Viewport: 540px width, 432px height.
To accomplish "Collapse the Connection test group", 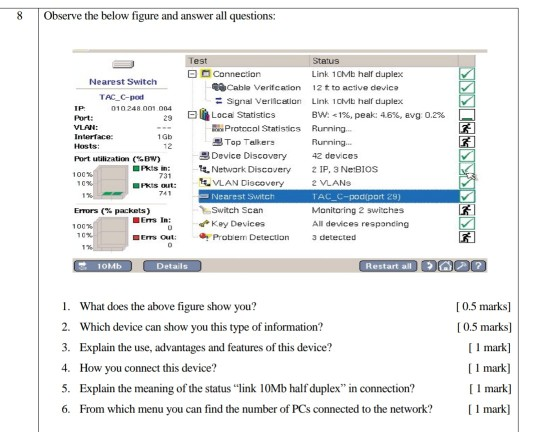I will point(192,74).
